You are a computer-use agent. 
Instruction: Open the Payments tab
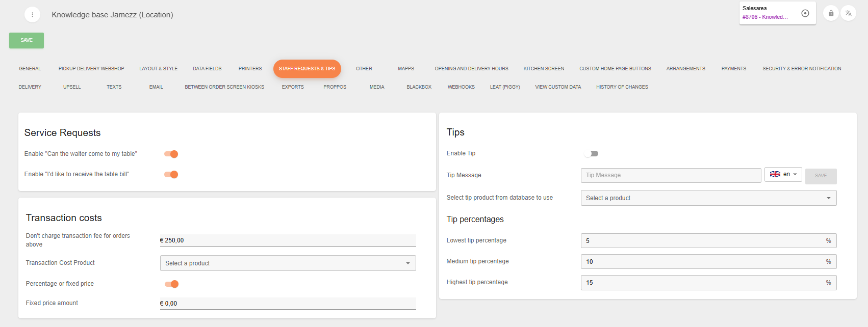(733, 69)
